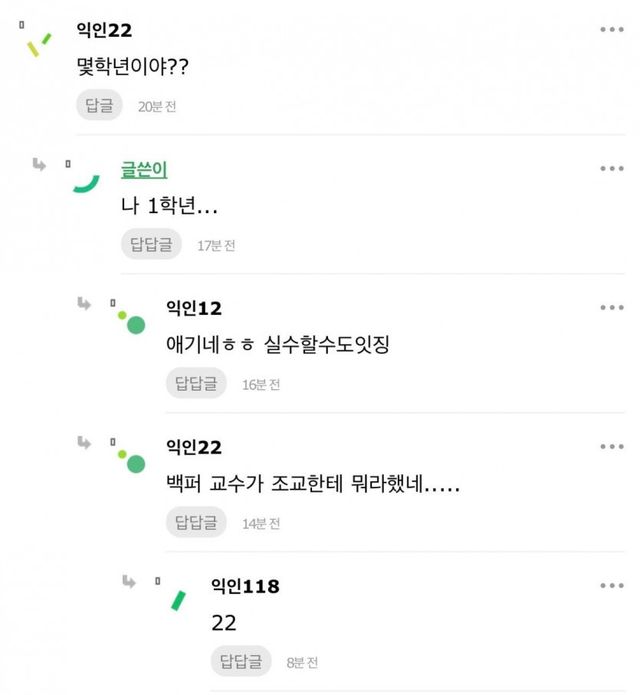The image size is (640, 695).
Task: Open the three-dot menu on 익인12's comment
Action: 611,307
